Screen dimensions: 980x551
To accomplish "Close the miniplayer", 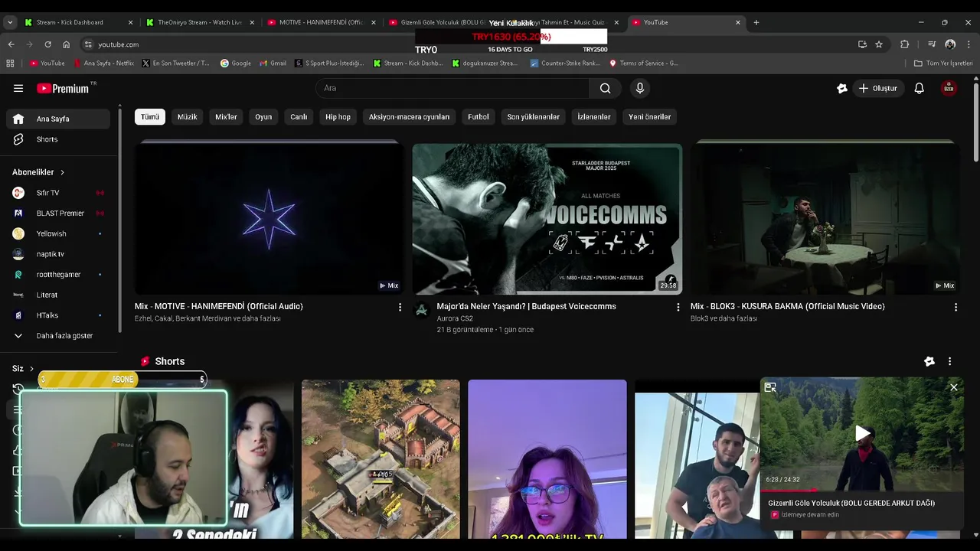I will [x=953, y=387].
